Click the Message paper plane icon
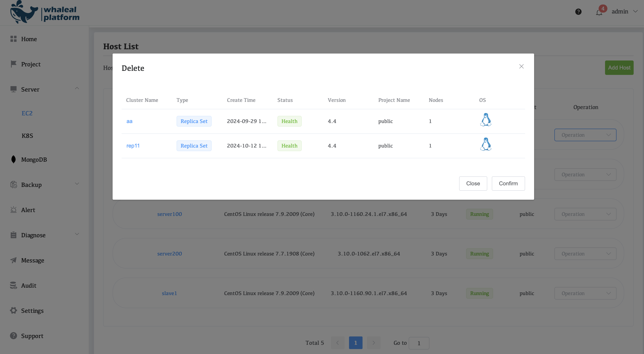The height and width of the screenshot is (354, 644). [14, 260]
